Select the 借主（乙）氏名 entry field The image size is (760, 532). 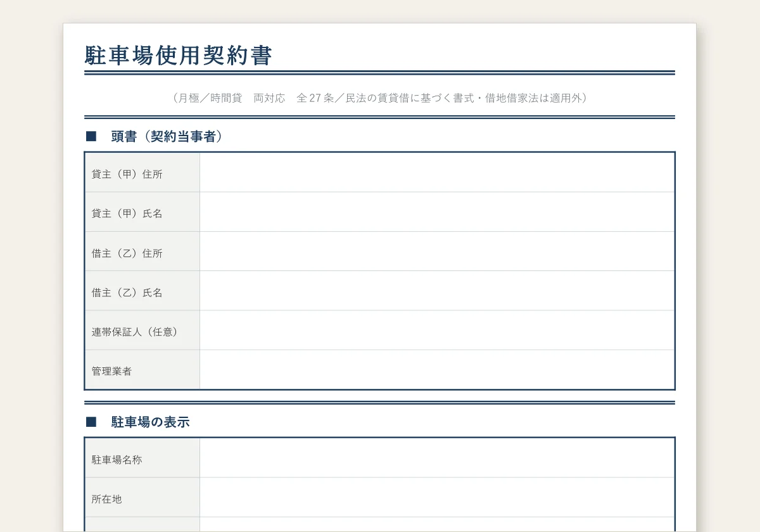click(x=437, y=291)
